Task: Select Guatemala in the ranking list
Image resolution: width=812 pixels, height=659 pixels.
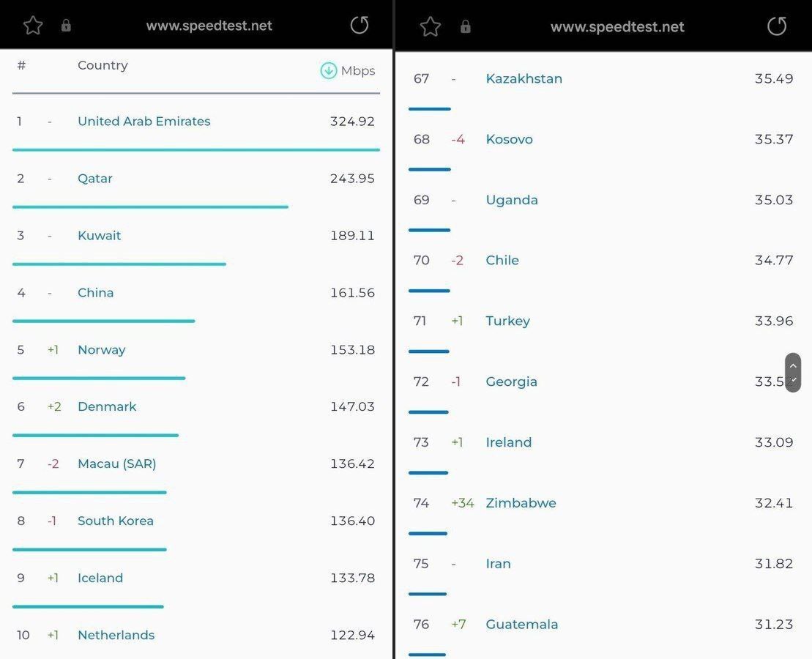Action: (521, 625)
